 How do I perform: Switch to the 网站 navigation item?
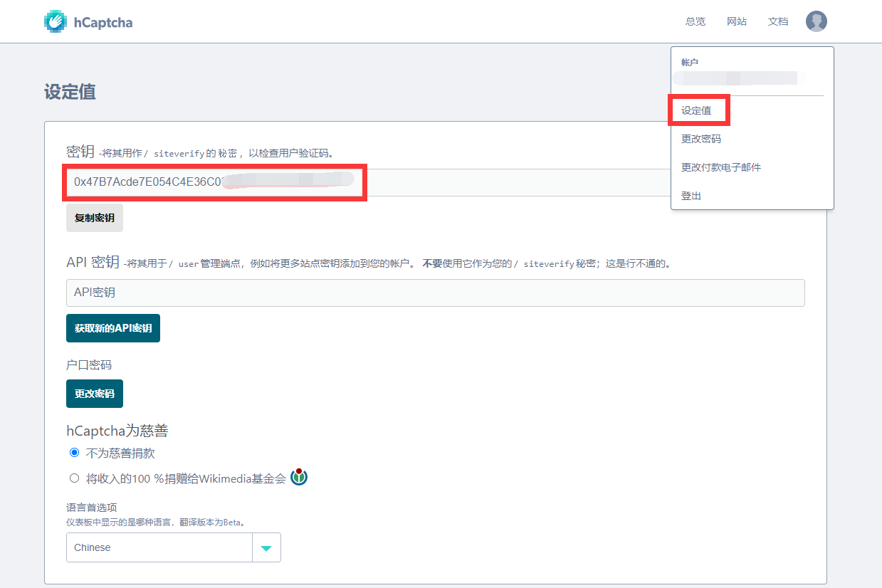click(x=737, y=21)
